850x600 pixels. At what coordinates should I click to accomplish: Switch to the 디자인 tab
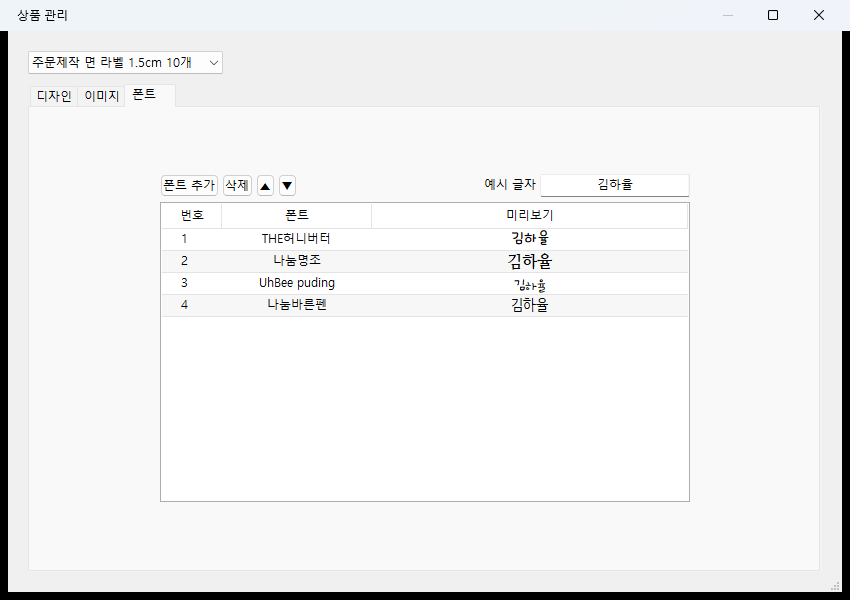pos(54,96)
